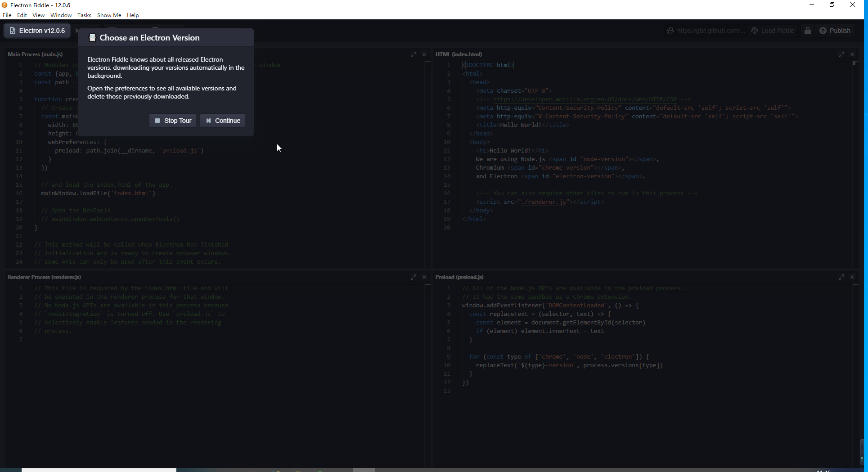Click the Renderer Process (renderer.js) panel title
Image resolution: width=868 pixels, height=472 pixels.
[44, 277]
